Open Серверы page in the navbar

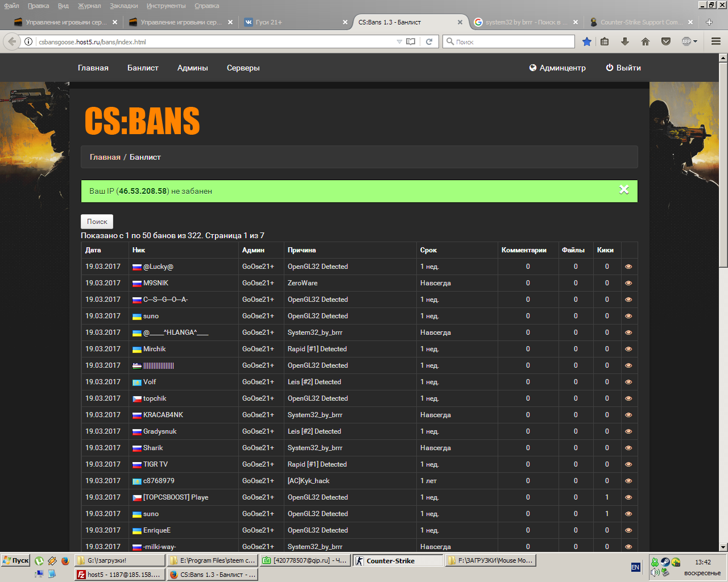pyautogui.click(x=243, y=68)
